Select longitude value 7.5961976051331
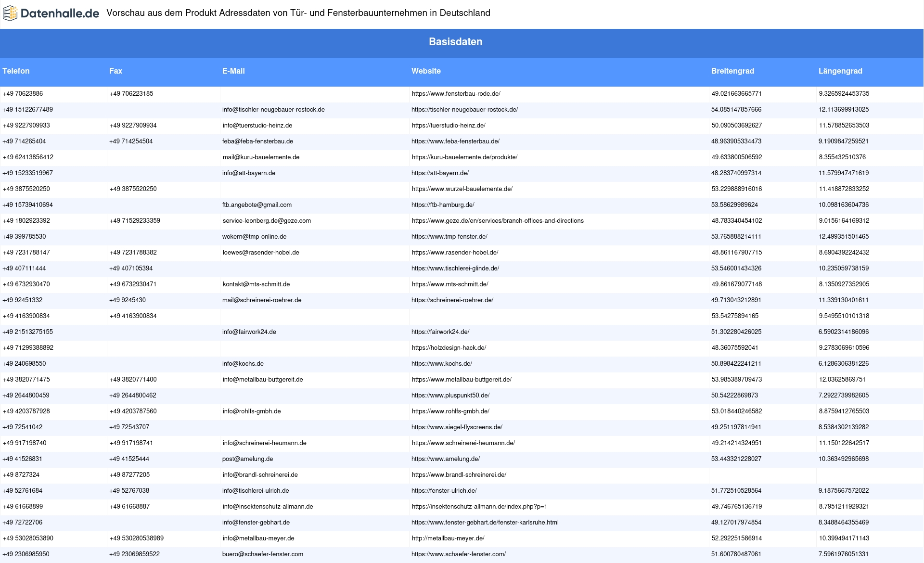The width and height of the screenshot is (924, 563). (x=844, y=554)
